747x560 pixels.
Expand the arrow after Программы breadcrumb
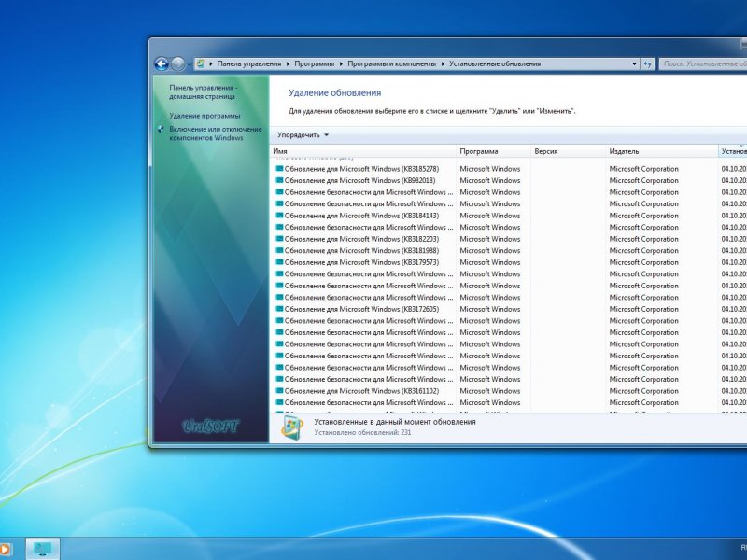click(341, 63)
